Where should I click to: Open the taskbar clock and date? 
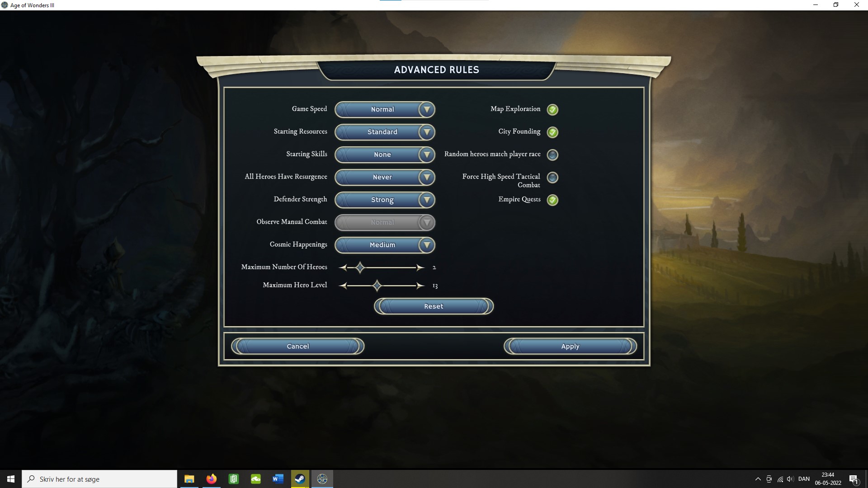pos(828,479)
